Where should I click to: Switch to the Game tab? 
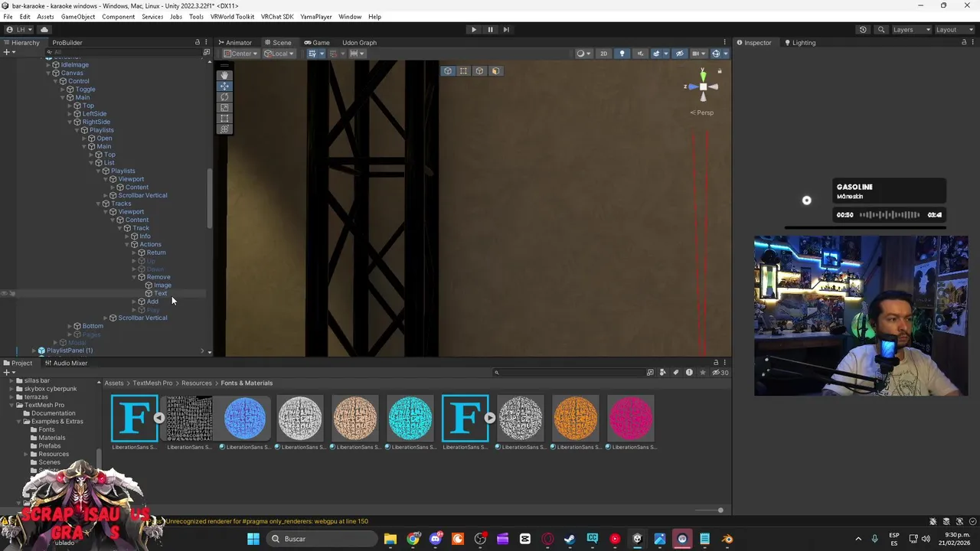317,43
